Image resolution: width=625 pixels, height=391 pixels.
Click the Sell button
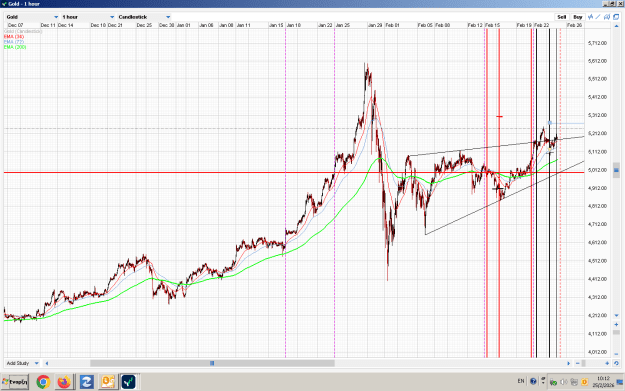tap(562, 17)
